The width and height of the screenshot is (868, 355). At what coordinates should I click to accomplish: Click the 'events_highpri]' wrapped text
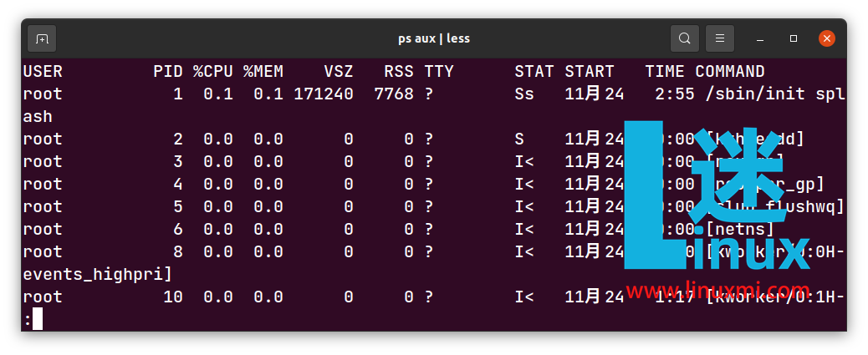tap(98, 275)
